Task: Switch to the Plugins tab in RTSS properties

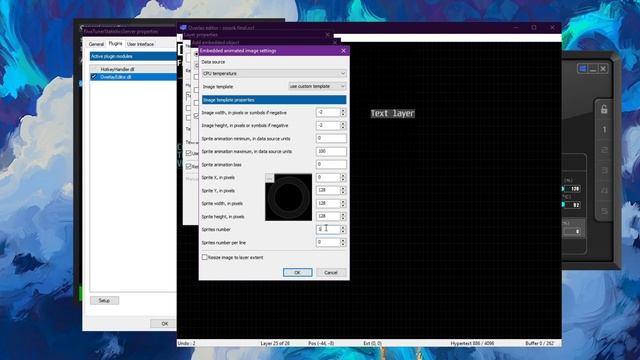Action: (x=116, y=44)
